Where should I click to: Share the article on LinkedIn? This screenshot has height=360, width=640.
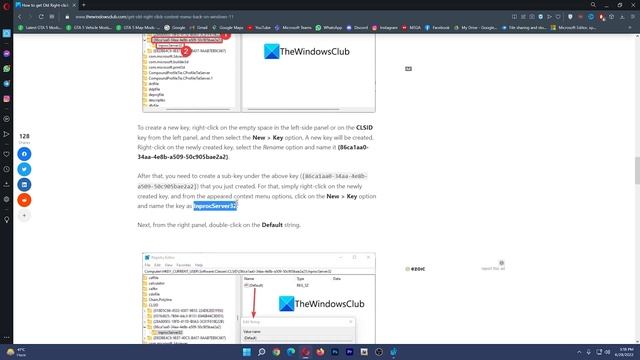pyautogui.click(x=24, y=184)
